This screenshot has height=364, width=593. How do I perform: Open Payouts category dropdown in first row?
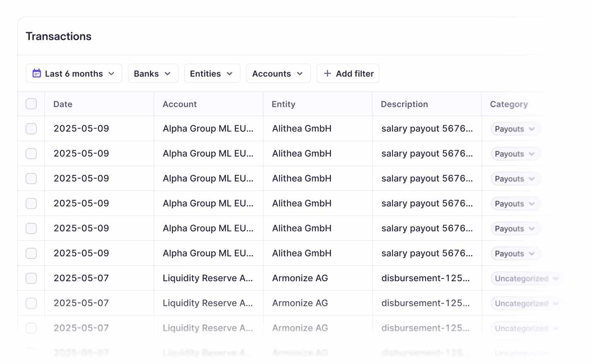click(515, 129)
